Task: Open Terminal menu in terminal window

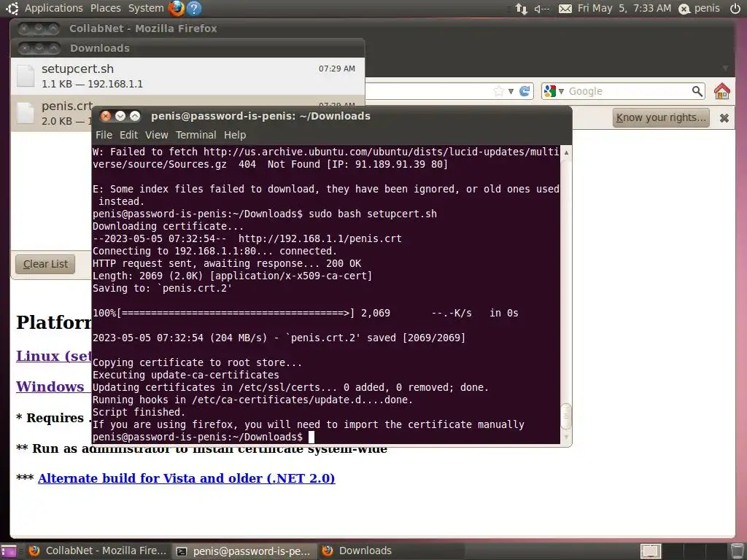Action: (x=196, y=135)
